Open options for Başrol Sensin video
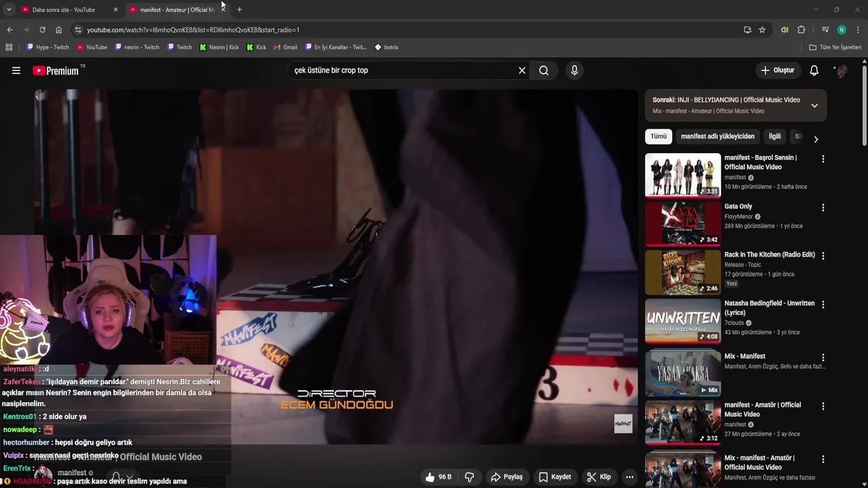Image resolution: width=868 pixels, height=488 pixels. (823, 159)
